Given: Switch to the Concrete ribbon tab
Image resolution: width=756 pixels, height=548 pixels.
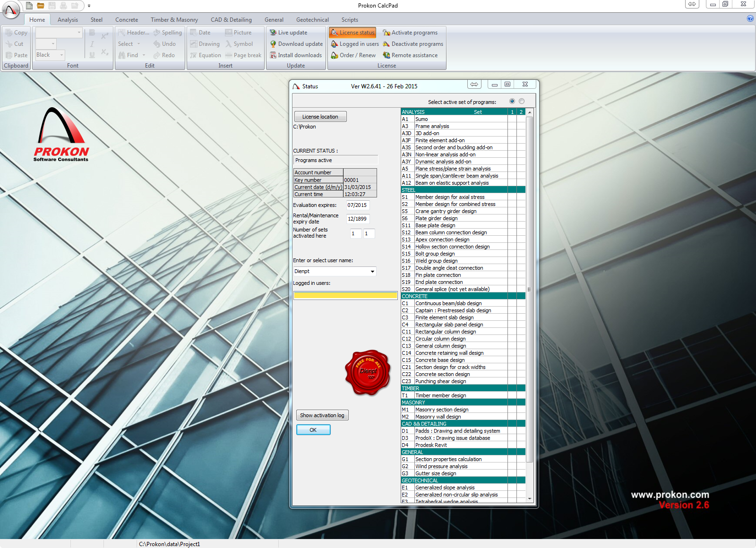Looking at the screenshot, I should (x=127, y=20).
